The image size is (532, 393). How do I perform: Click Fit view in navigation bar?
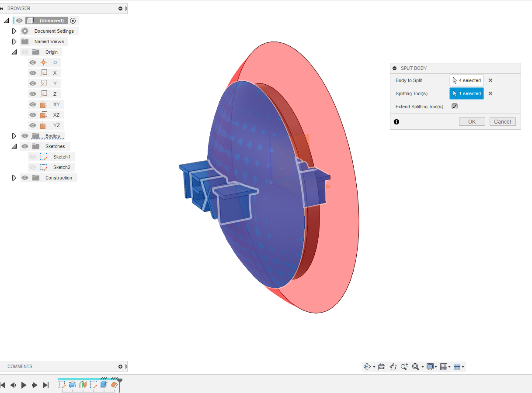[416, 367]
